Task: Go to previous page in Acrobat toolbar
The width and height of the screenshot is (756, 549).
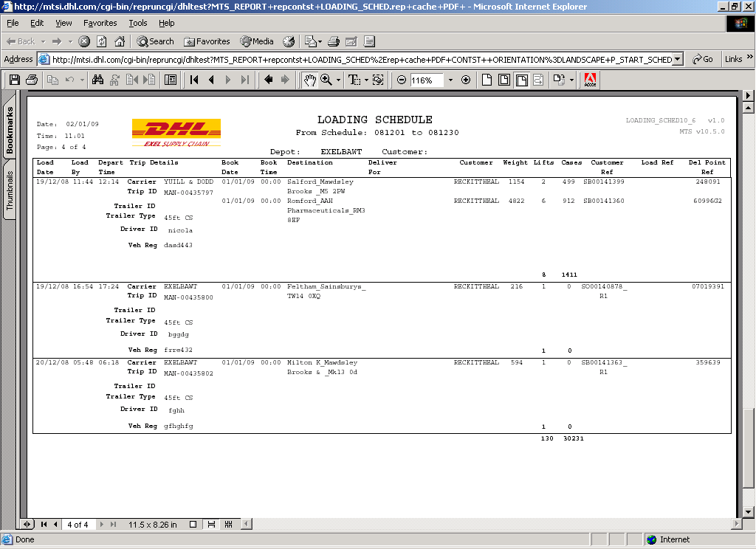Action: [x=211, y=80]
